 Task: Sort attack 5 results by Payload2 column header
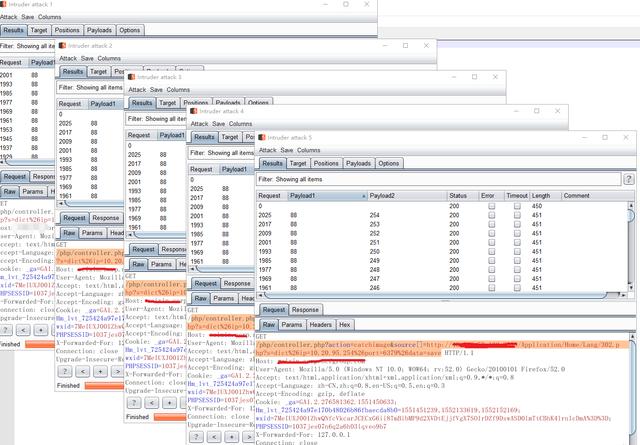tap(407, 196)
